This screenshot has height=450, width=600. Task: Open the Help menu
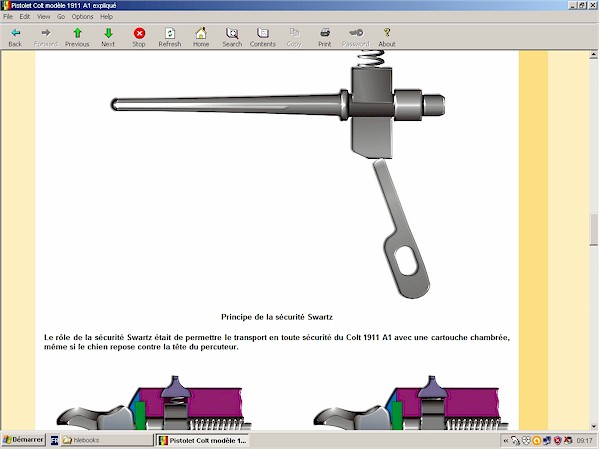click(106, 16)
